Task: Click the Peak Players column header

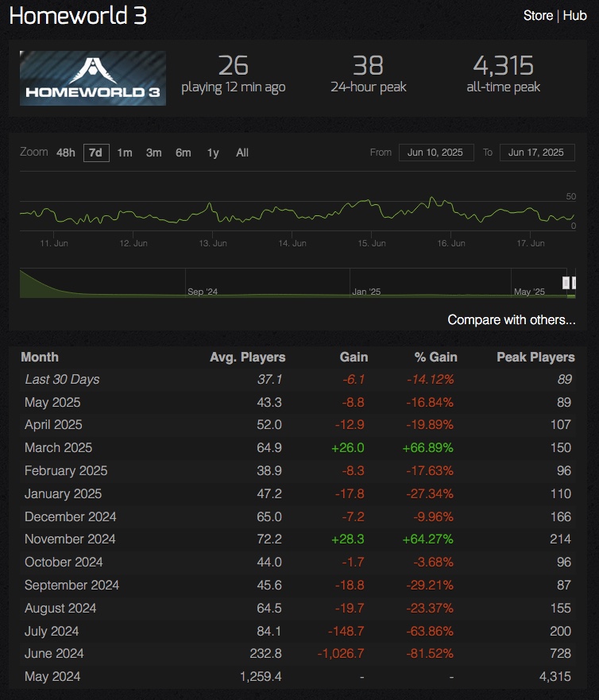Action: point(535,357)
